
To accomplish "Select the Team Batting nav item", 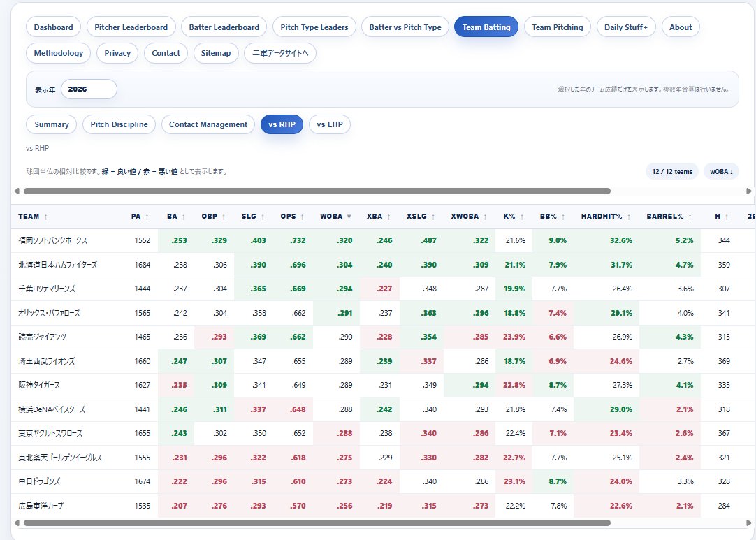I will click(486, 27).
